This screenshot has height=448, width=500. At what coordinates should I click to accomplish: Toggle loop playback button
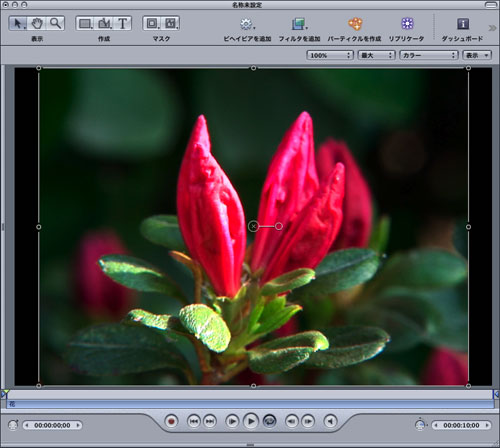(269, 422)
